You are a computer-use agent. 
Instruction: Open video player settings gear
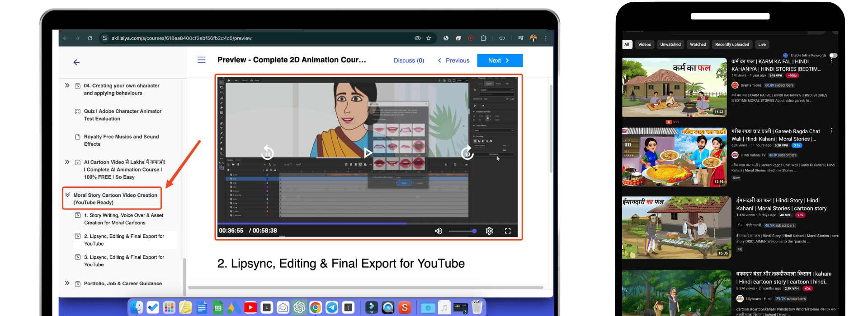pyautogui.click(x=489, y=231)
